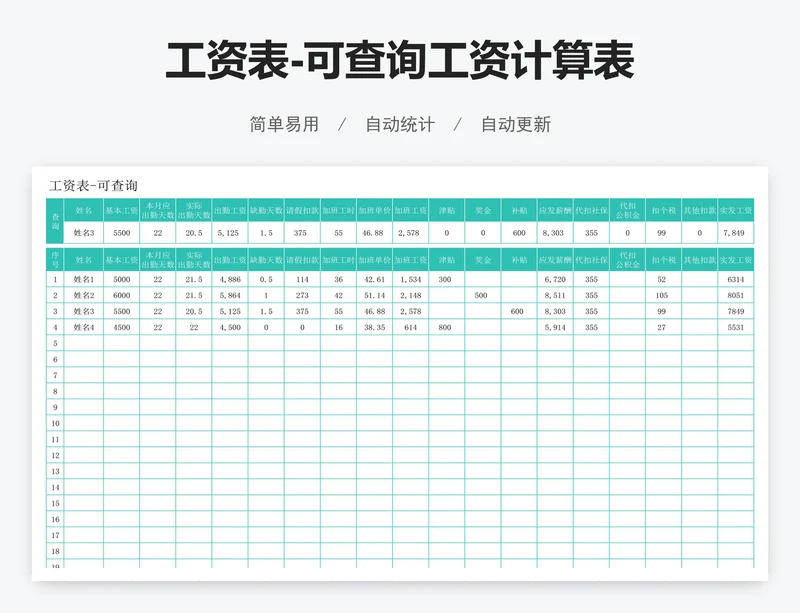The image size is (800, 613).
Task: Select gross pay cell 8,511
Action: point(555,295)
